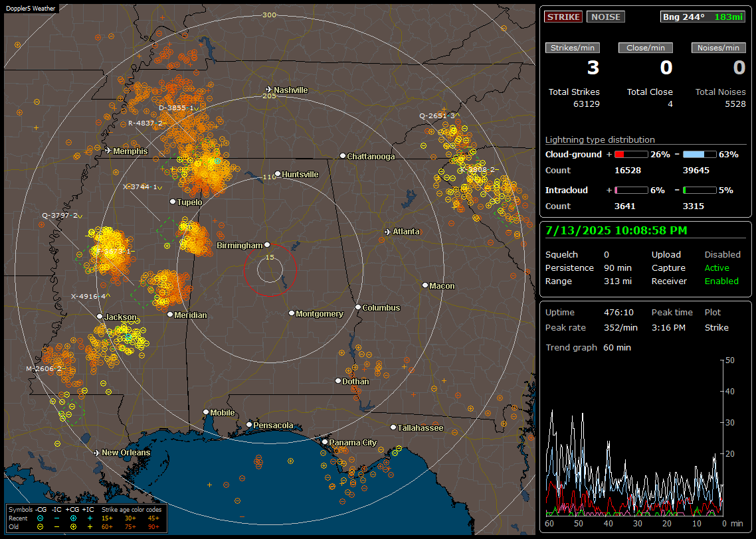
Task: Click the cloud-ground negative count 39645
Action: point(696,170)
